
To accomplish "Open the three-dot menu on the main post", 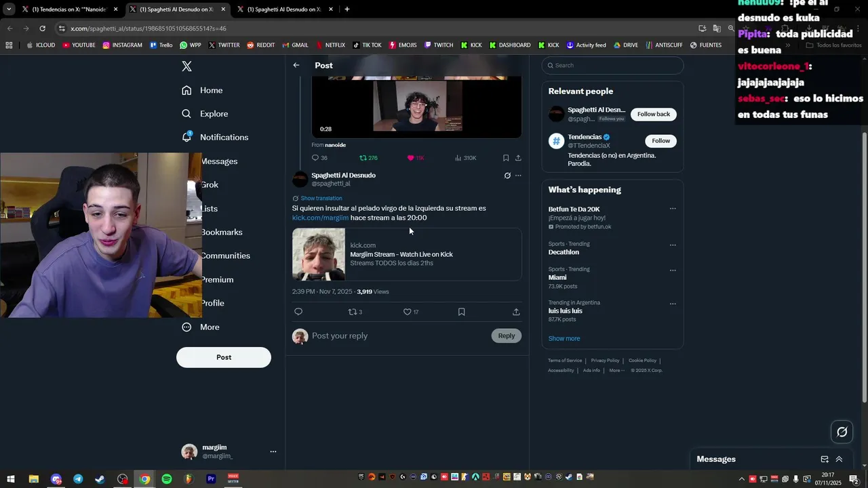I will click(518, 176).
